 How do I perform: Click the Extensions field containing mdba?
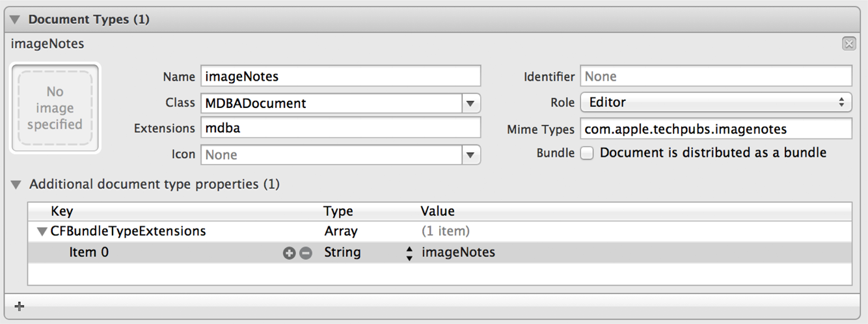coord(340,128)
